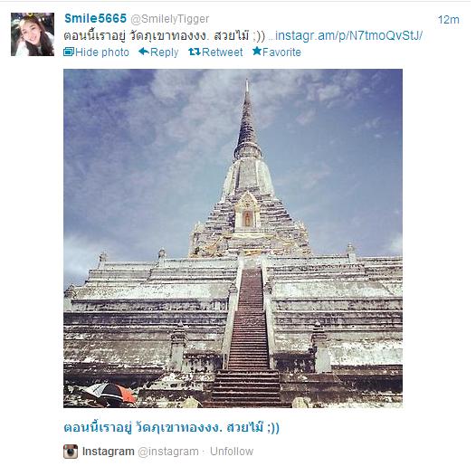Click the Reply arrow icon
Image resolution: width=476 pixels, height=476 pixels.
point(144,52)
